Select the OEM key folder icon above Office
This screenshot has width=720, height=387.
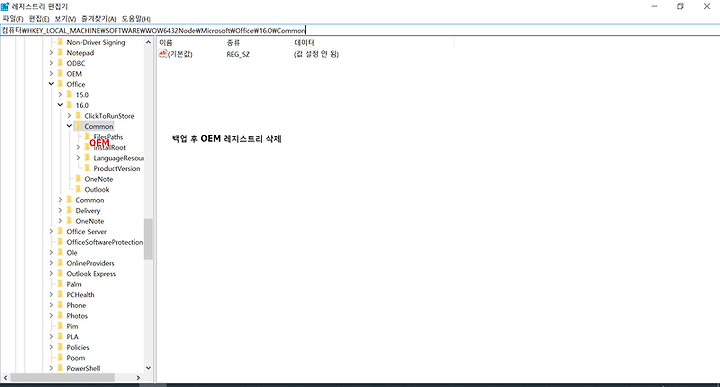point(60,73)
